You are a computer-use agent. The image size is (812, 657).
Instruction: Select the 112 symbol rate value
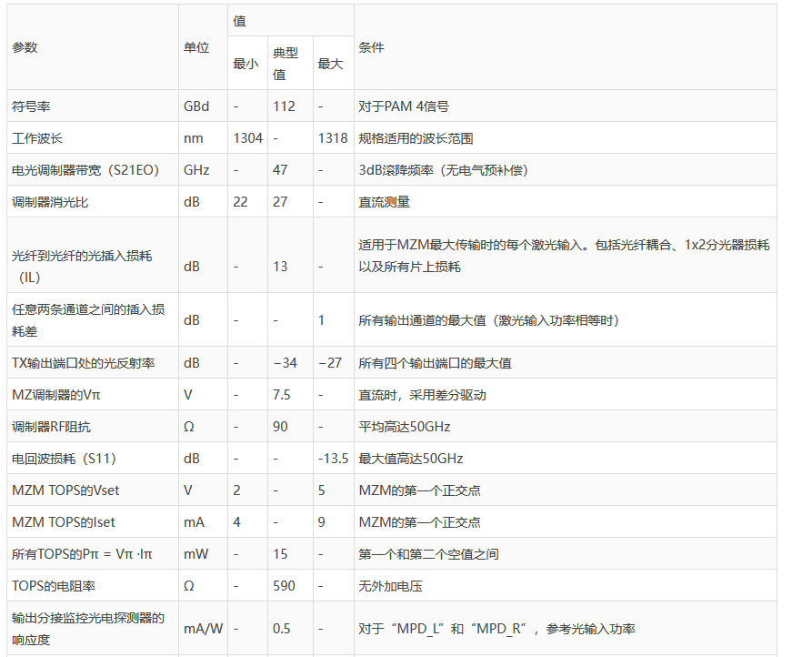point(284,106)
